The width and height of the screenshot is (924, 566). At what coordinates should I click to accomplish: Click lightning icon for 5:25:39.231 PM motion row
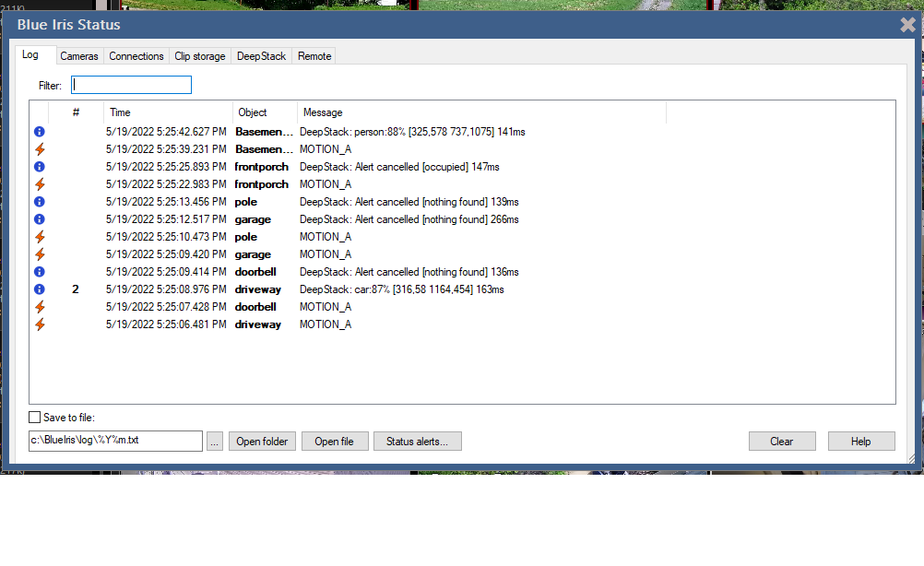click(x=40, y=149)
